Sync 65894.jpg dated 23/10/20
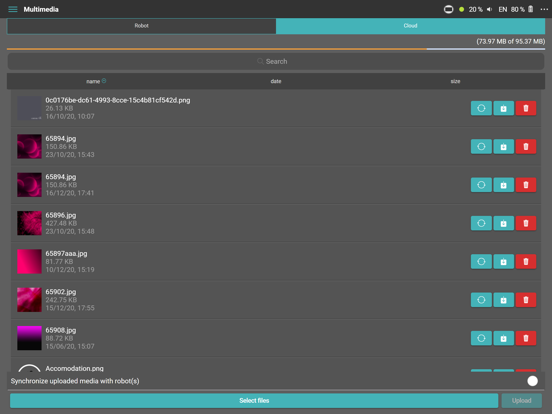 (x=481, y=146)
